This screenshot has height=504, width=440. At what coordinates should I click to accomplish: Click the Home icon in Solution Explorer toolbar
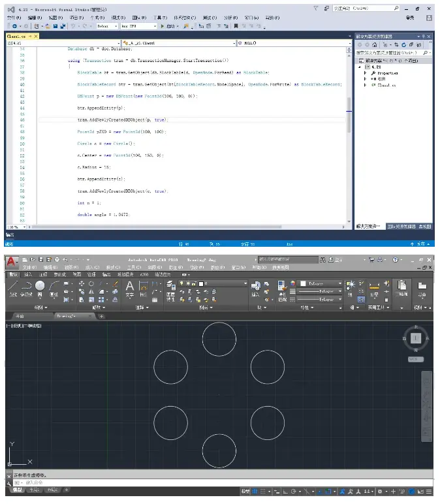[375, 44]
